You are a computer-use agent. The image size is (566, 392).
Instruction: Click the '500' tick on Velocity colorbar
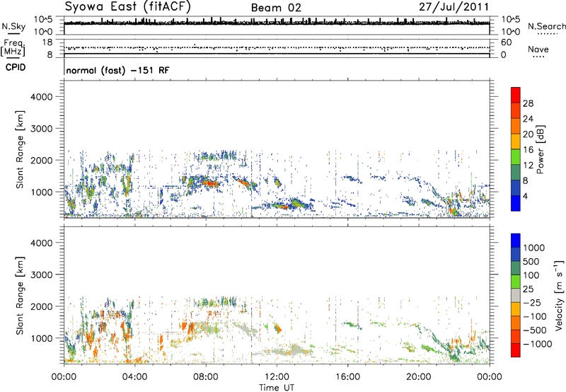(x=531, y=261)
